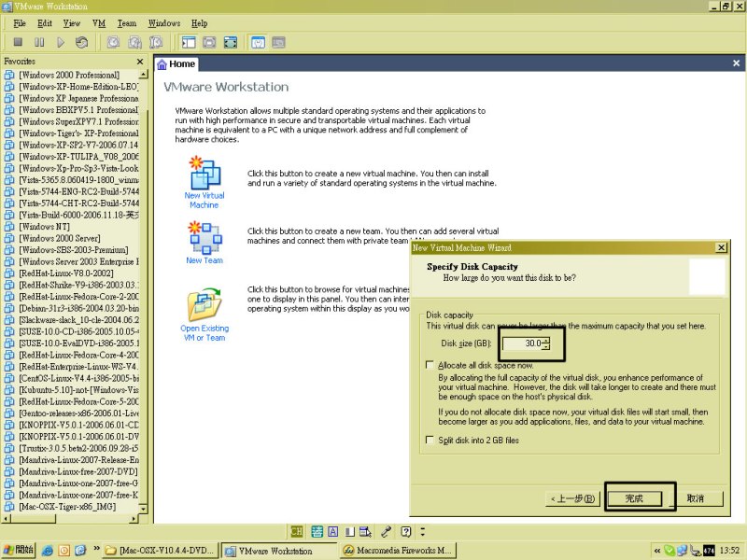The image size is (747, 560).
Task: Click the Take Snapshot toolbar icon
Action: point(113,42)
